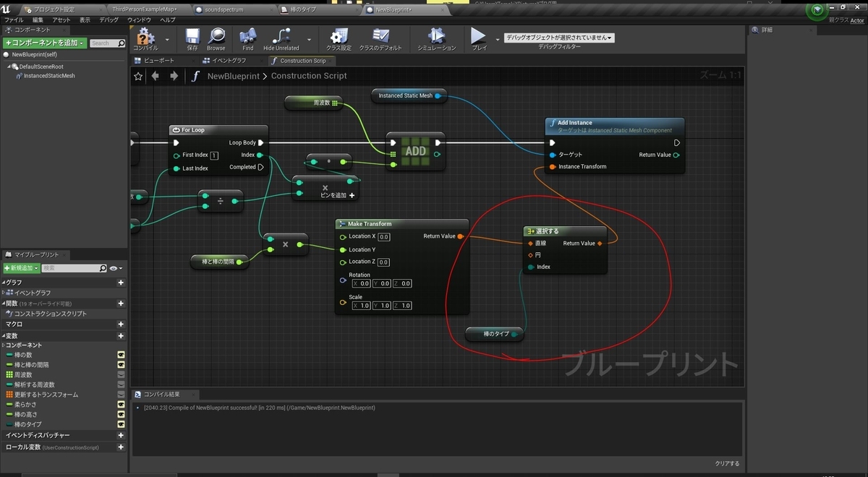Toggle visibility eye for 棒のタイプ variable
This screenshot has height=477, width=868.
pos(121,424)
